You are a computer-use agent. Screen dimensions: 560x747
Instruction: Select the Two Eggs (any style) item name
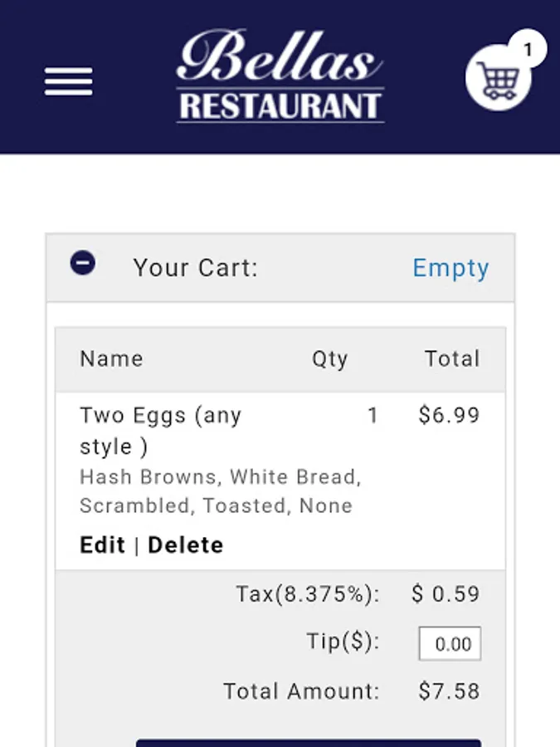point(160,431)
